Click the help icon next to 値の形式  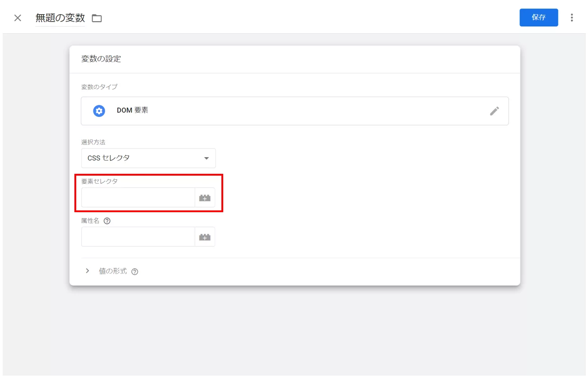click(x=134, y=272)
